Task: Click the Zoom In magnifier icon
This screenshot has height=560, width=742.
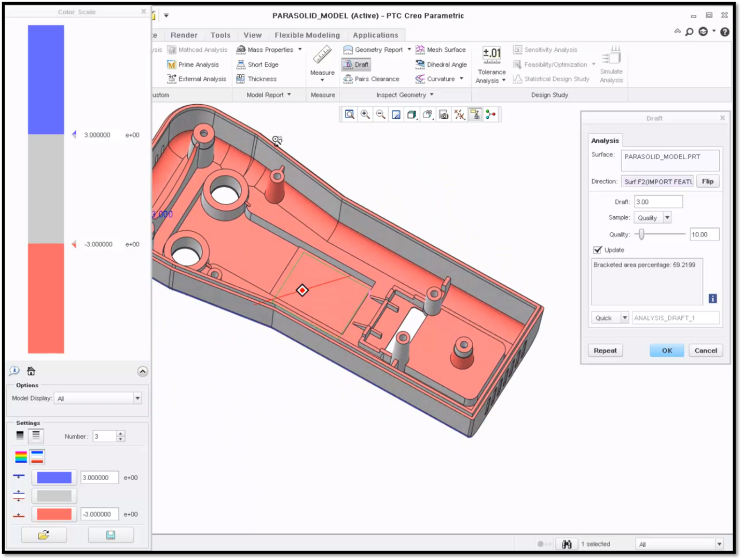Action: coord(365,115)
